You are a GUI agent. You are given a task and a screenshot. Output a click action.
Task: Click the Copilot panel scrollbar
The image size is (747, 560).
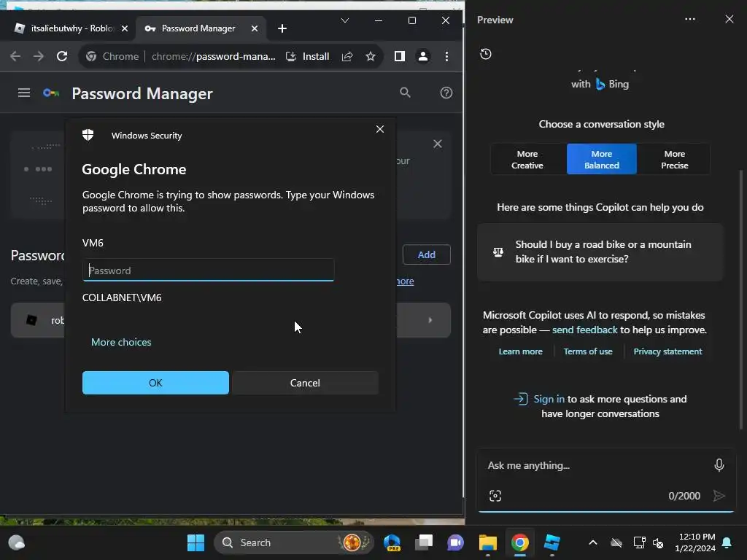tap(740, 300)
